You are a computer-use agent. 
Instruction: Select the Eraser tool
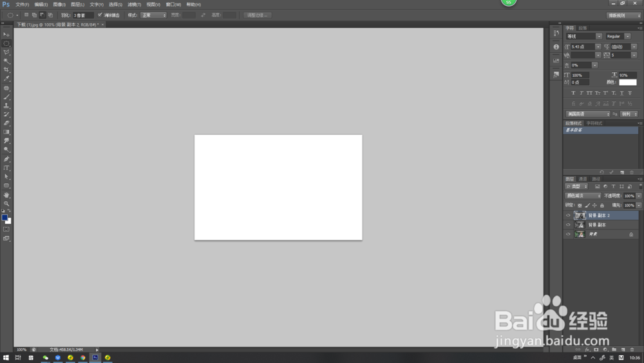pos(6,123)
